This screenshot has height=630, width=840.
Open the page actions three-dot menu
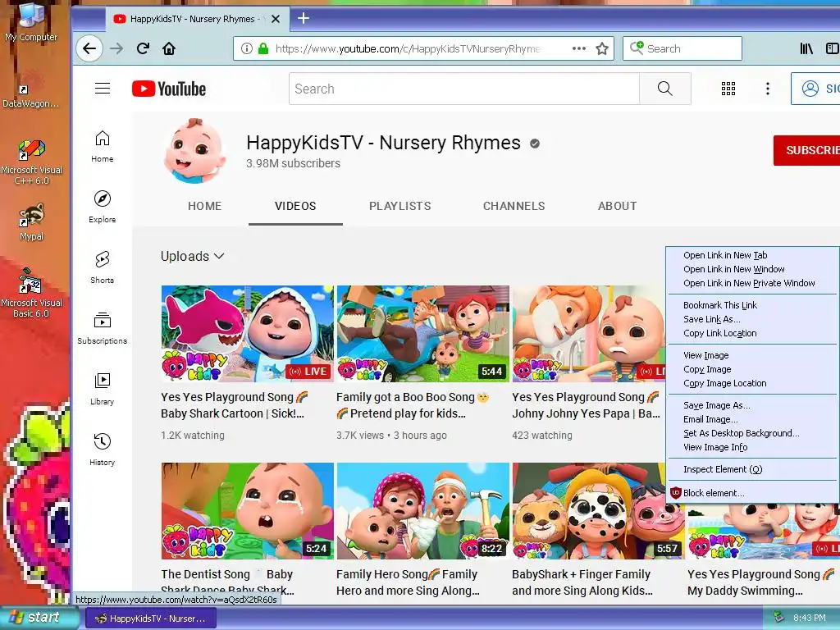pos(578,48)
